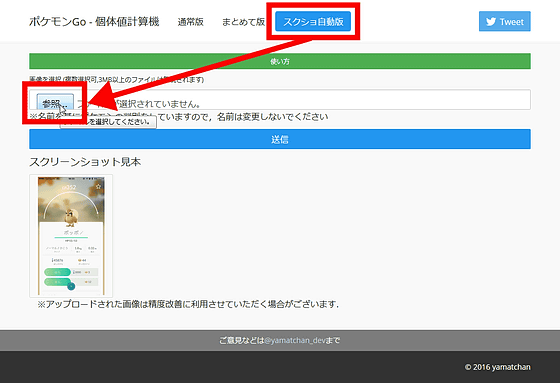Open the @yamatchan_dev link

pyautogui.click(x=295, y=340)
